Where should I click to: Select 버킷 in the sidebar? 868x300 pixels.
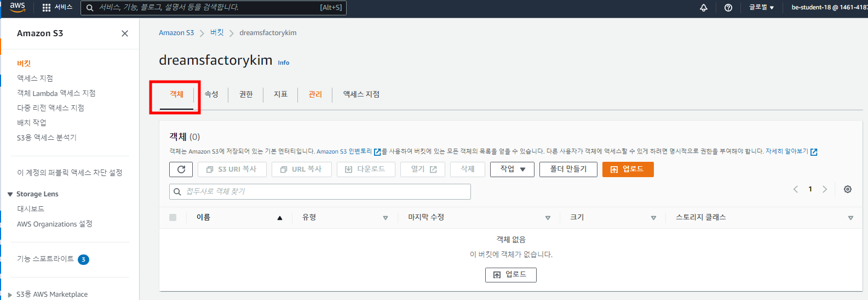click(x=24, y=64)
